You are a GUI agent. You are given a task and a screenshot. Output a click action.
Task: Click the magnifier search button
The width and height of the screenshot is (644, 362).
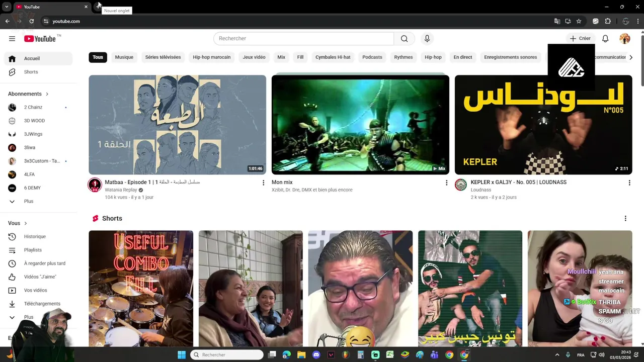click(405, 39)
